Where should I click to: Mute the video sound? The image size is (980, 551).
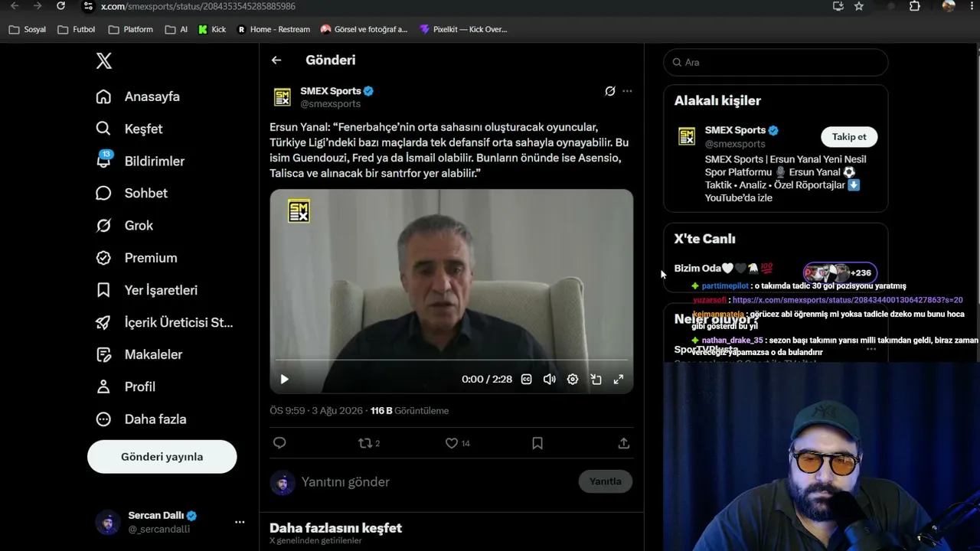549,380
